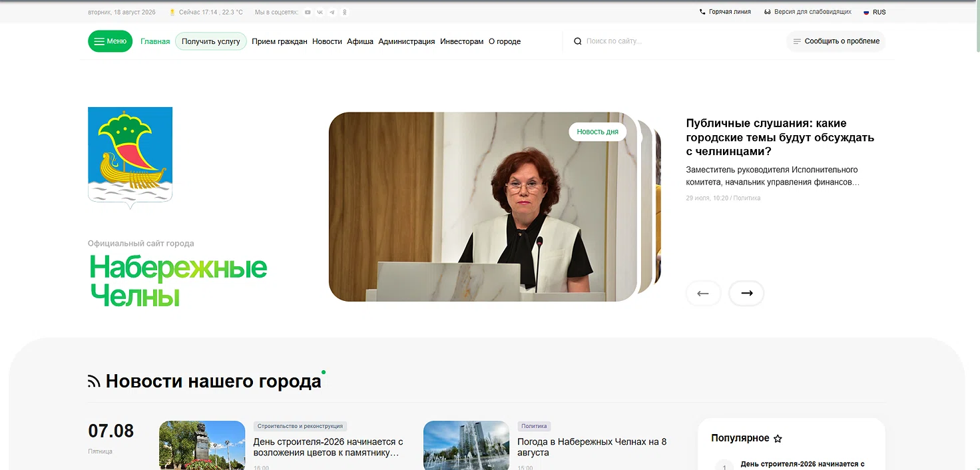Open the О городе menu item
The width and height of the screenshot is (980, 470).
(x=505, y=41)
